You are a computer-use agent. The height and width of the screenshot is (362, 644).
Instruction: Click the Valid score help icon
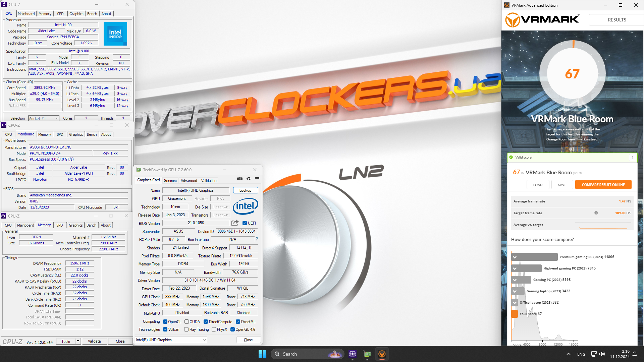tap(633, 158)
